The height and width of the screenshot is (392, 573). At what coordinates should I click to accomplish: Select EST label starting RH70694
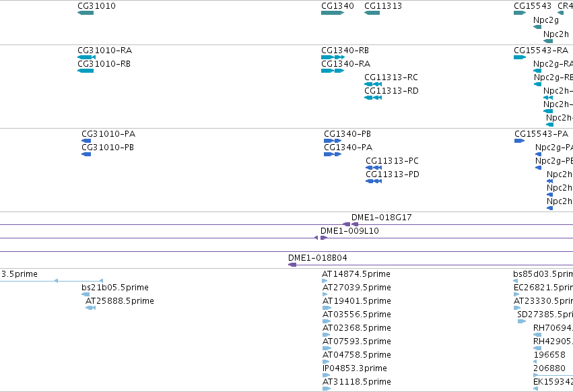pyautogui.click(x=553, y=328)
